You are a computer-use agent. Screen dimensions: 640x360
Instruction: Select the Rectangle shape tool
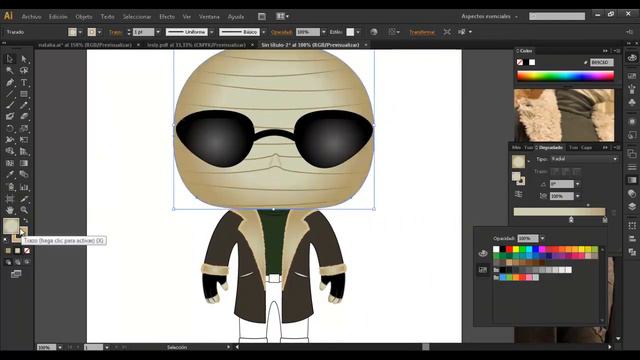point(24,94)
